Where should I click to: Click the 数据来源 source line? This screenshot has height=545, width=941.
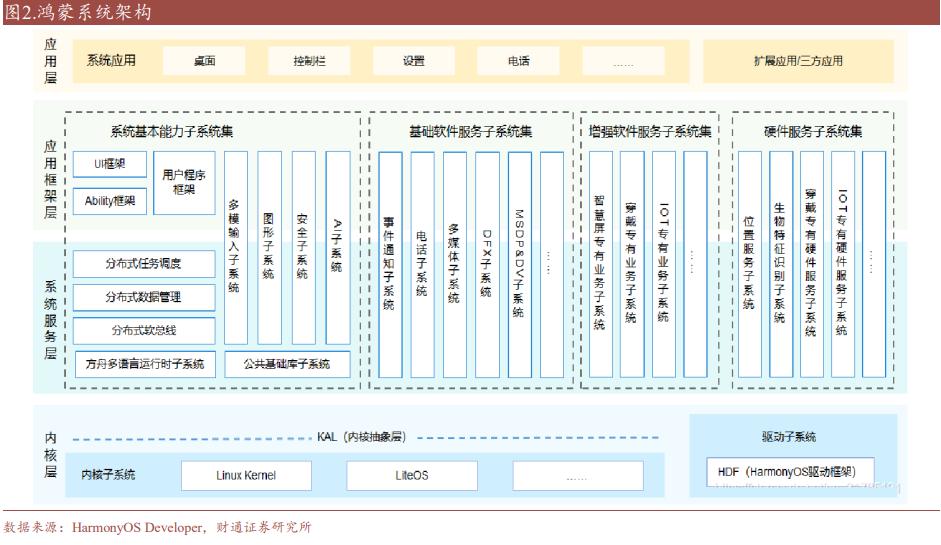click(x=157, y=528)
